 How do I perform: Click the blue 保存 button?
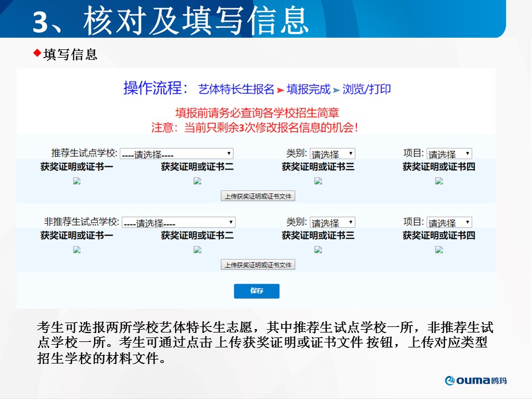point(257,291)
